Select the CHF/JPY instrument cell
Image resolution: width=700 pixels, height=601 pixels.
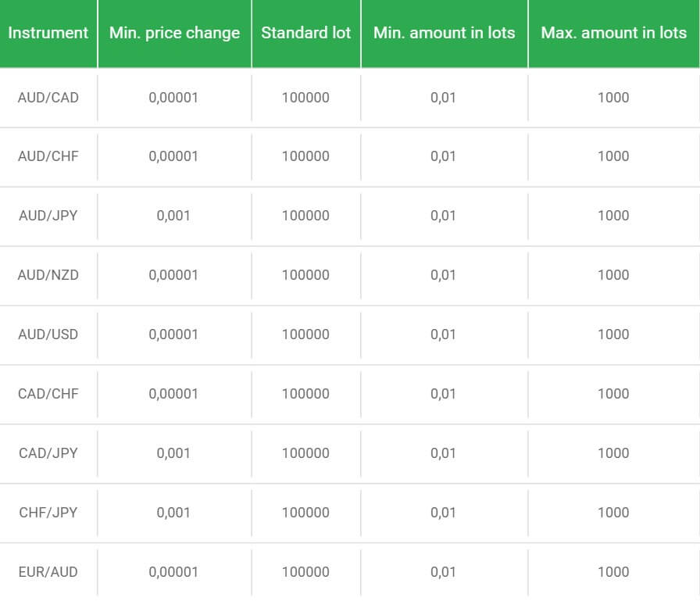[48, 513]
